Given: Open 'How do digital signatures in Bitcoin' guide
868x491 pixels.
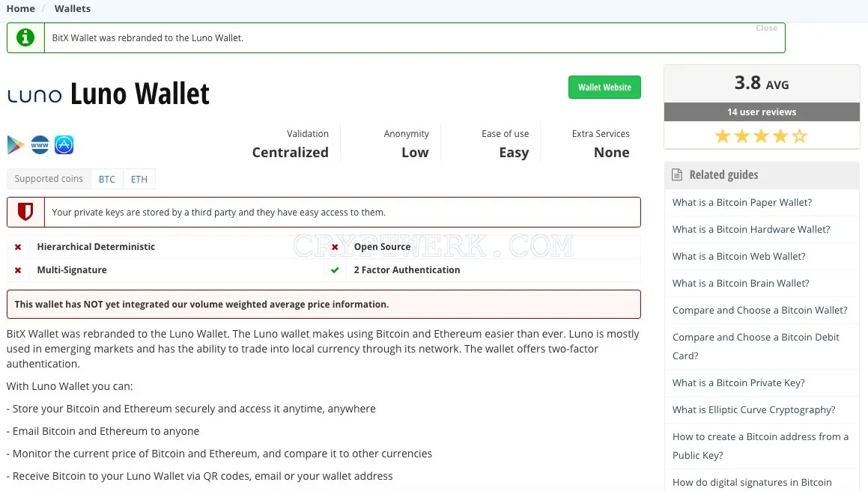Looking at the screenshot, I should click(752, 483).
